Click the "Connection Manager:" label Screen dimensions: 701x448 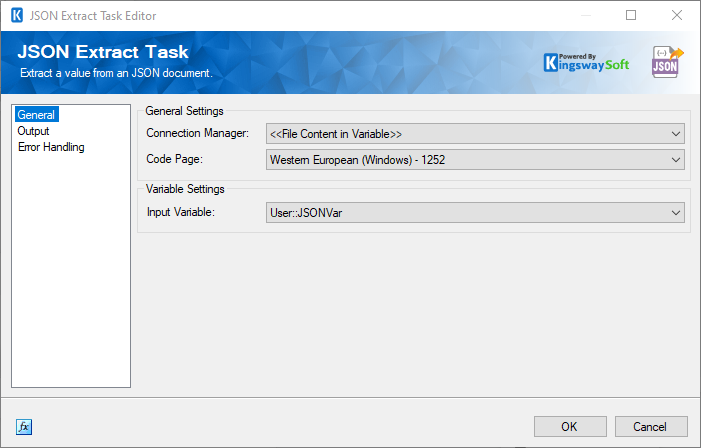(200, 133)
